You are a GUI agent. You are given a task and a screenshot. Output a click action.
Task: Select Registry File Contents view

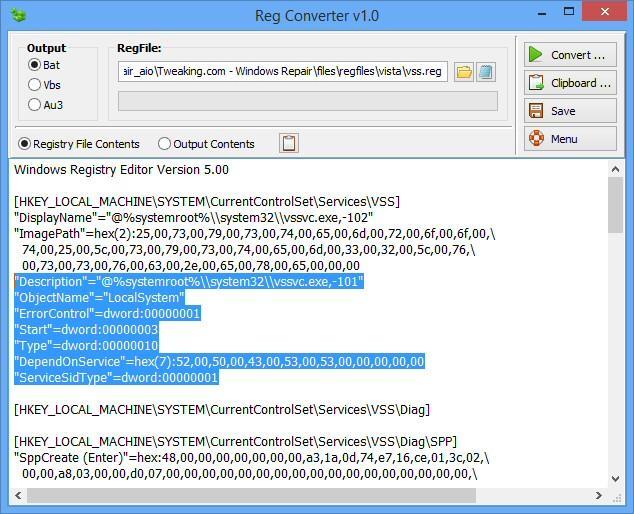79,144
